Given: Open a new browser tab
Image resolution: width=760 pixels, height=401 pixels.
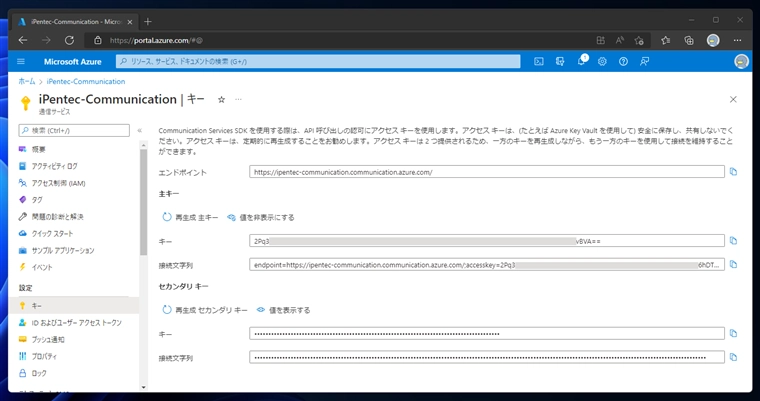Looking at the screenshot, I should pos(148,21).
